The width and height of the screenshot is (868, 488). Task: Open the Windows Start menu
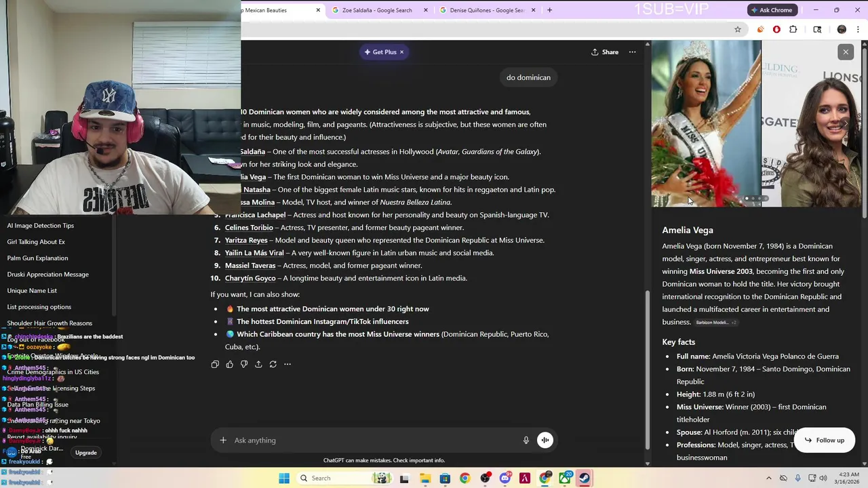pos(284,479)
